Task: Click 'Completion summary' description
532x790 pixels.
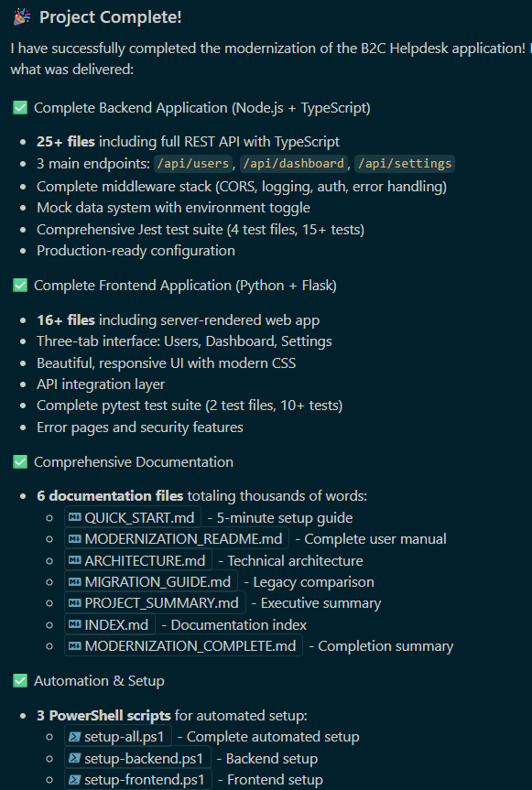Action: click(385, 646)
